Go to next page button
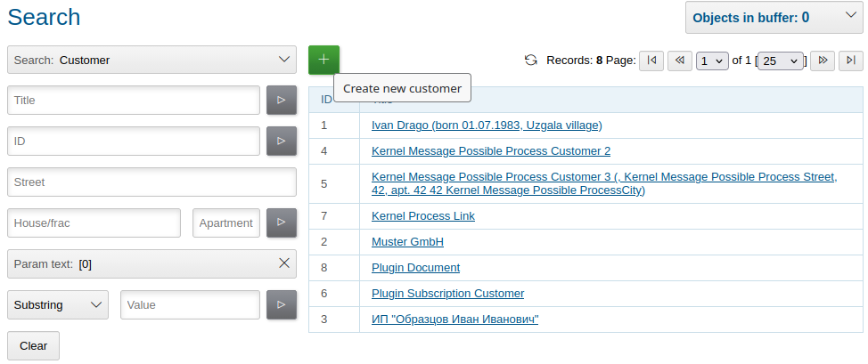Screen dimensions: 868x364 823,61
